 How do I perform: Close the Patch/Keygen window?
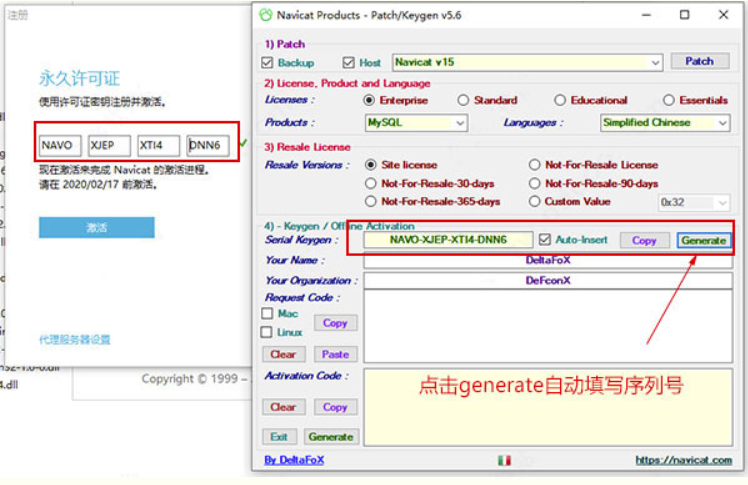tap(724, 15)
